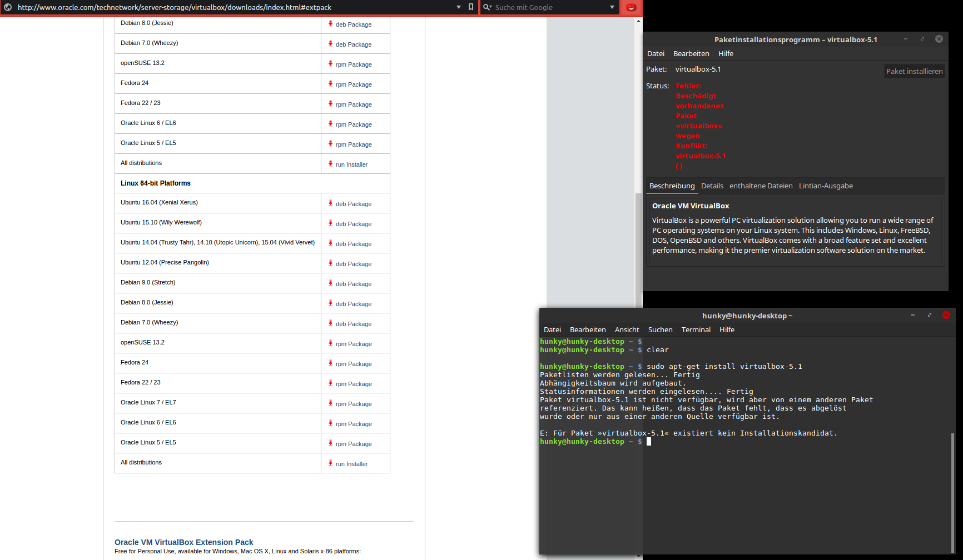Open the Terminal menu in the terminal window
Viewport: 963px width, 560px height.
pos(696,330)
